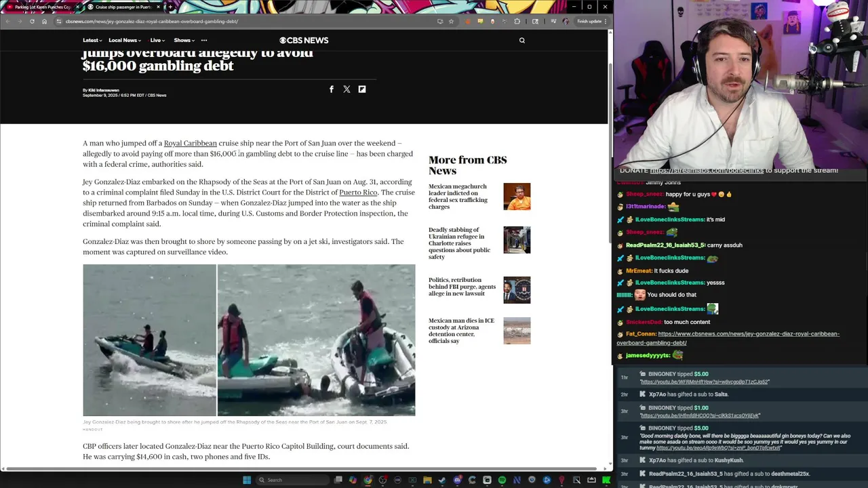Open the CBS News search
This screenshot has width=868, height=488.
pos(521,40)
